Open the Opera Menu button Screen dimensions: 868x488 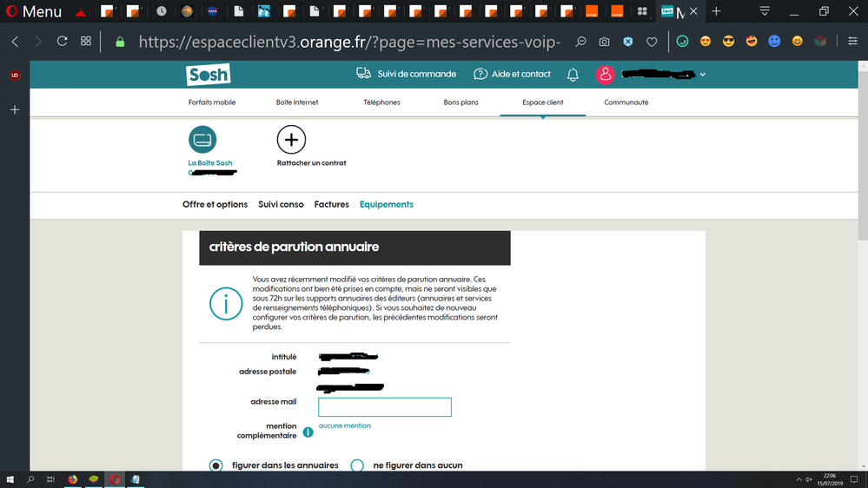(x=34, y=11)
